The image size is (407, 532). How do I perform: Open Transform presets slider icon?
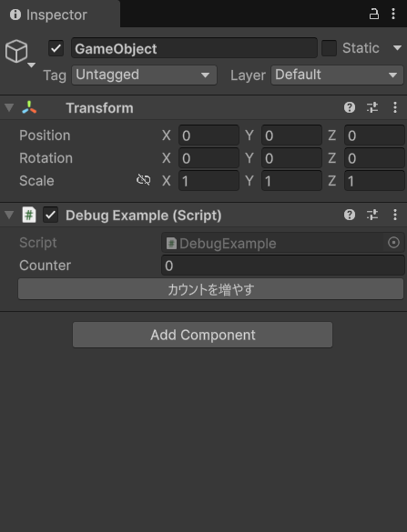pyautogui.click(x=372, y=107)
